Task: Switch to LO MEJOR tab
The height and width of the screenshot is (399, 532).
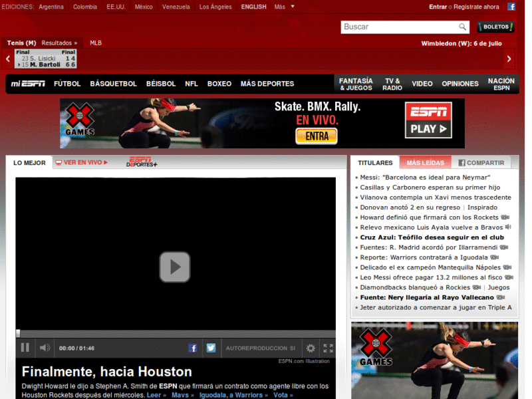Action: [x=29, y=163]
